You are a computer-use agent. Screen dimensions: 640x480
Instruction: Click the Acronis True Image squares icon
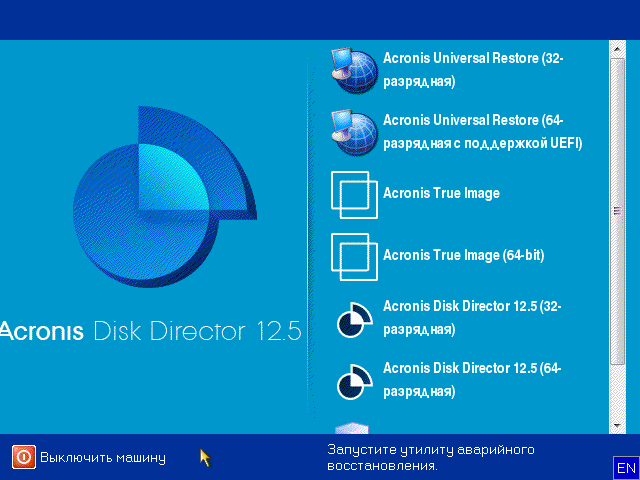353,193
